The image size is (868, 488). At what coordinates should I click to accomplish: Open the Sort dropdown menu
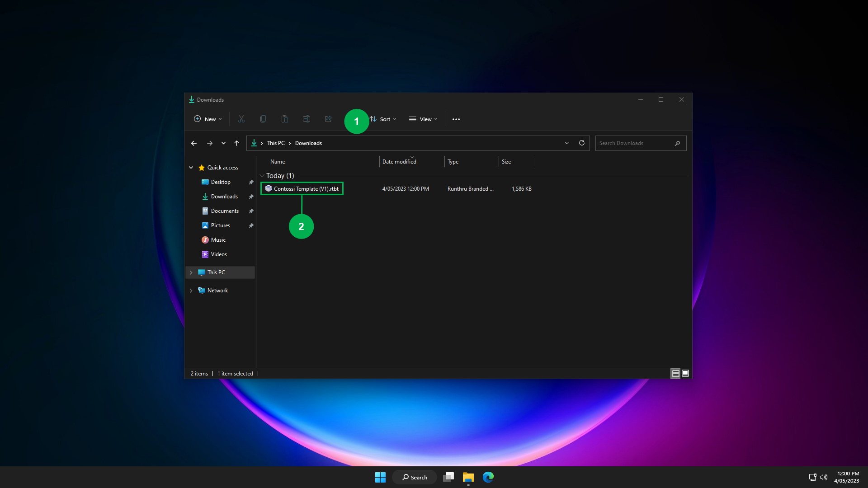pos(384,119)
